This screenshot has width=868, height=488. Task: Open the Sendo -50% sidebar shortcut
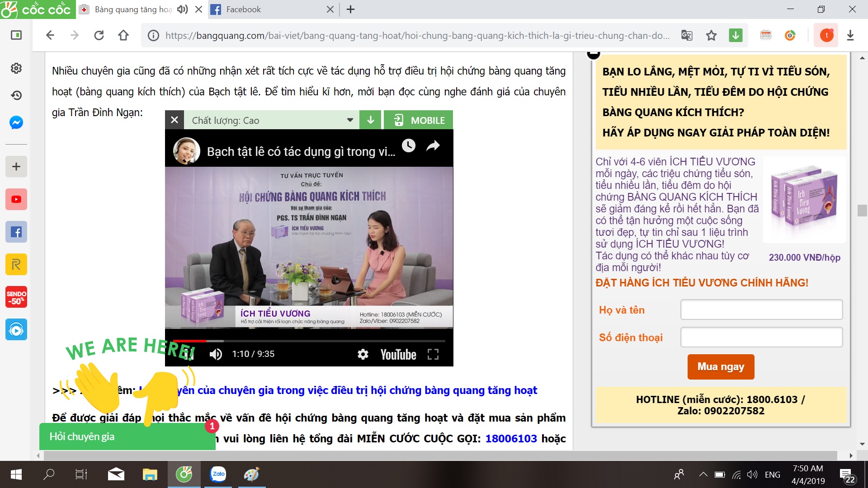[16, 297]
